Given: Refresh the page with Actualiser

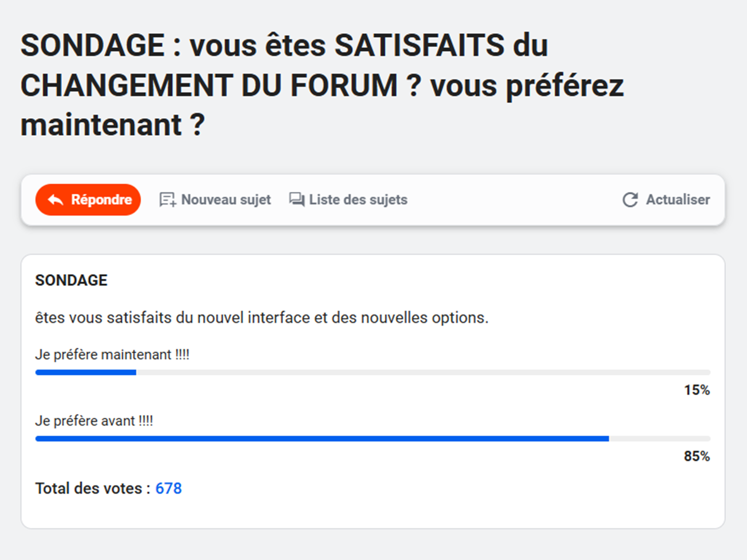Looking at the screenshot, I should (666, 200).
